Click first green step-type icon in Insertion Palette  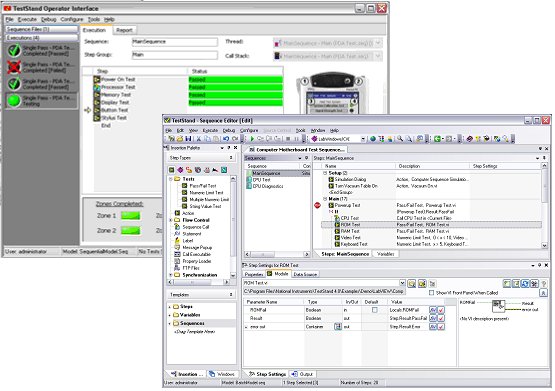tap(172, 170)
